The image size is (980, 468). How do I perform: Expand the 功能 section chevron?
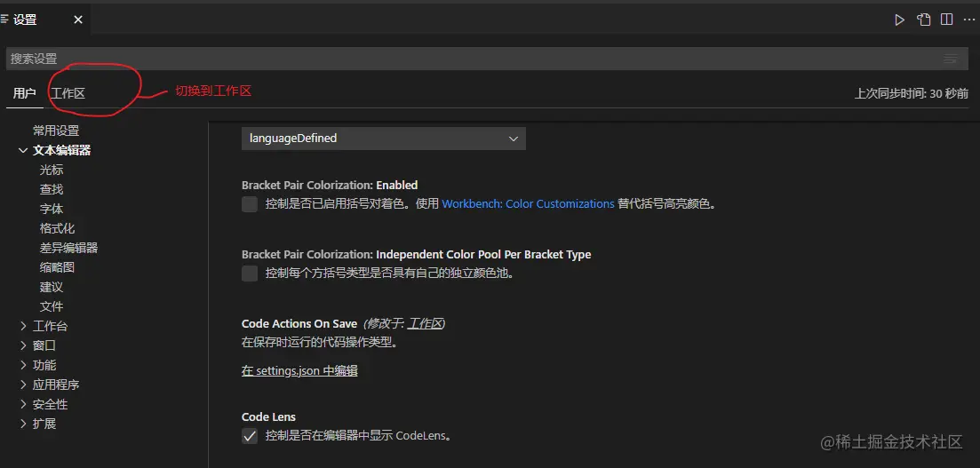pyautogui.click(x=23, y=365)
